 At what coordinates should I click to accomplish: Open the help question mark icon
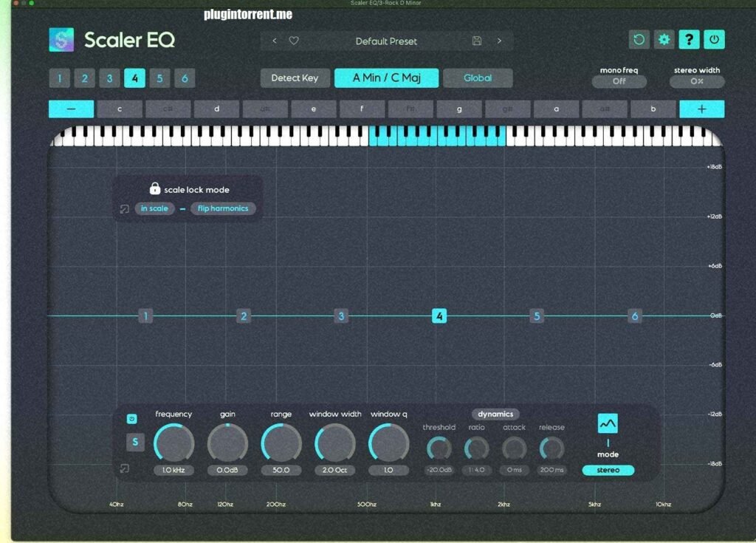[x=689, y=40]
